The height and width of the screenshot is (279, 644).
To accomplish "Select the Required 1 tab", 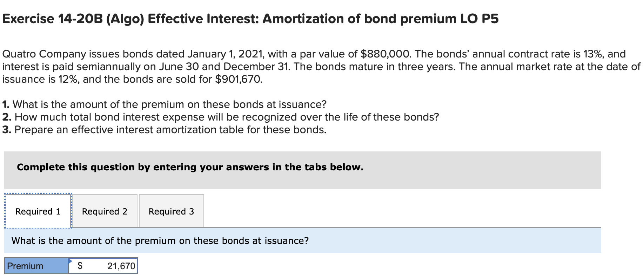I will point(38,211).
